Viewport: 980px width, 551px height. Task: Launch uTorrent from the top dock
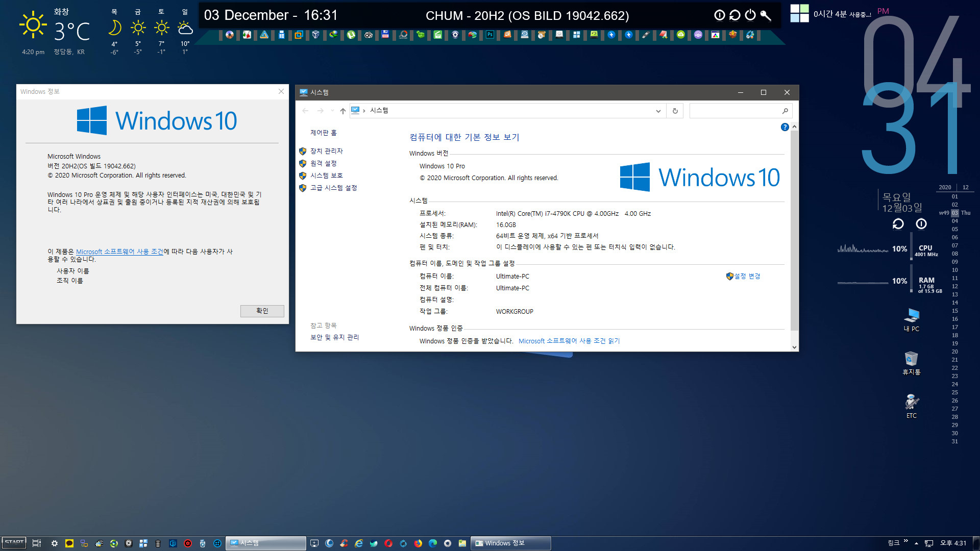click(351, 35)
